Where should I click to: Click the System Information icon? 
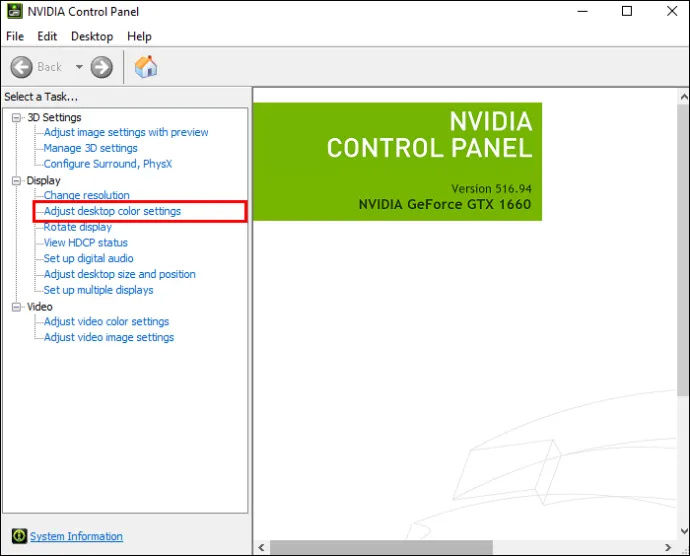coord(19,536)
